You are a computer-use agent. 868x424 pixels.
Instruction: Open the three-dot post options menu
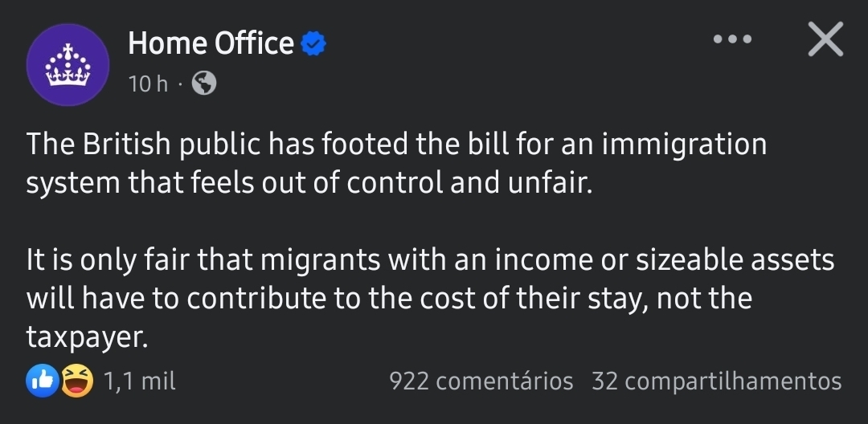coord(732,39)
